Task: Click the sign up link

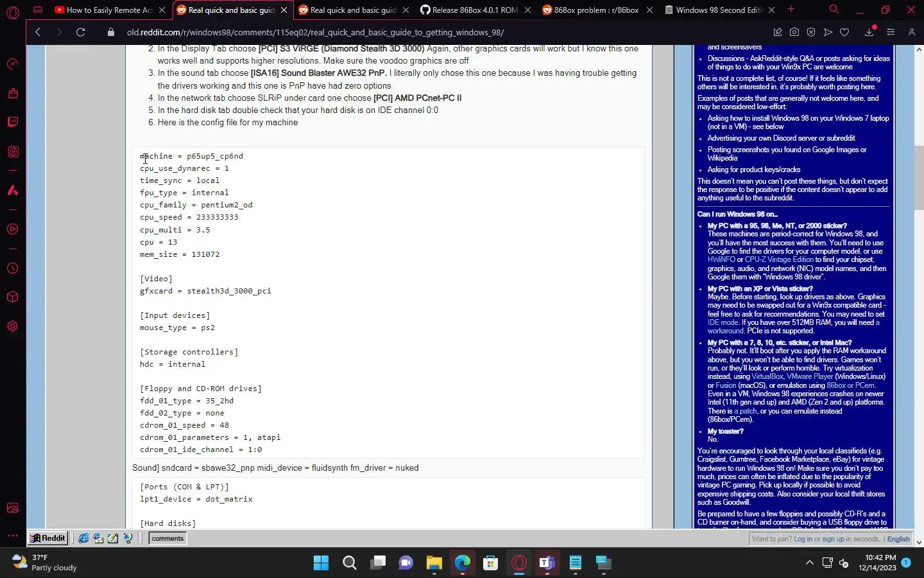Action: click(833, 539)
